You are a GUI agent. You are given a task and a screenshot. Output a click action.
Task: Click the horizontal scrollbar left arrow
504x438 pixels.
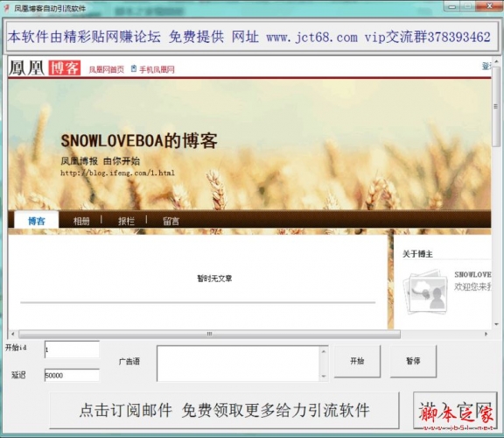[12, 334]
